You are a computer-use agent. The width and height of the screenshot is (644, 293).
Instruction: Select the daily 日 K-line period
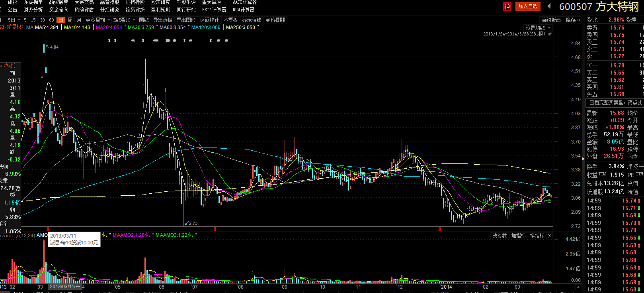point(60,20)
